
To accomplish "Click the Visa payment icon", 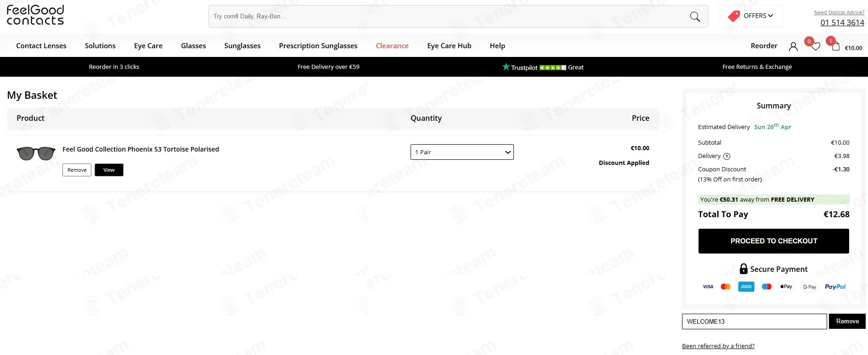I will point(708,287).
